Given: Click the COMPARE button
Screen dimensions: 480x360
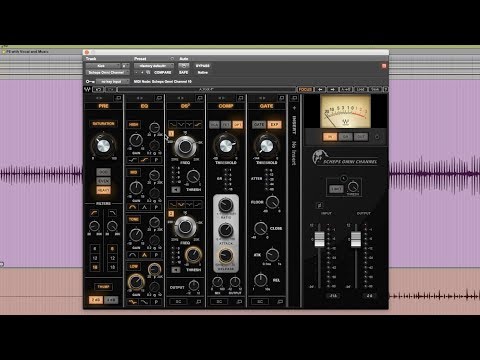Looking at the screenshot, I should 162,72.
